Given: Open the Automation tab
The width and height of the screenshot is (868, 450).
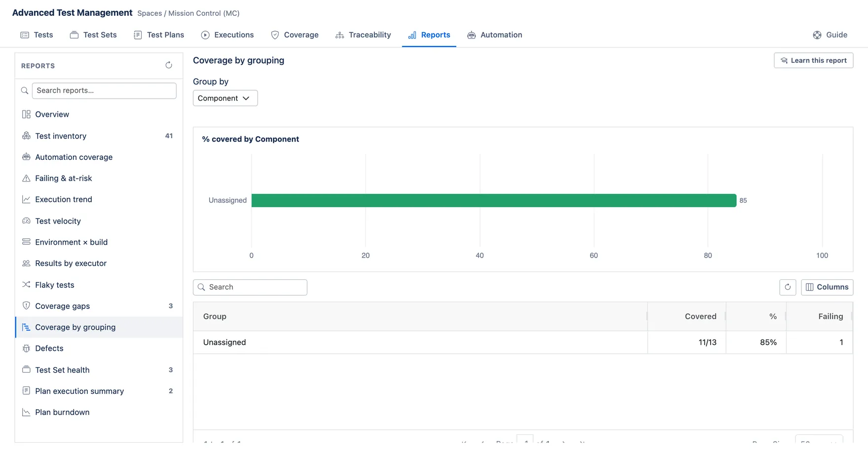Looking at the screenshot, I should click(495, 35).
